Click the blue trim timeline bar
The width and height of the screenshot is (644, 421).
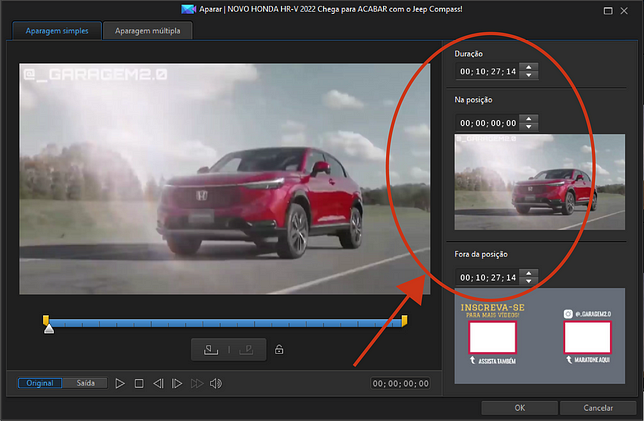(x=225, y=323)
